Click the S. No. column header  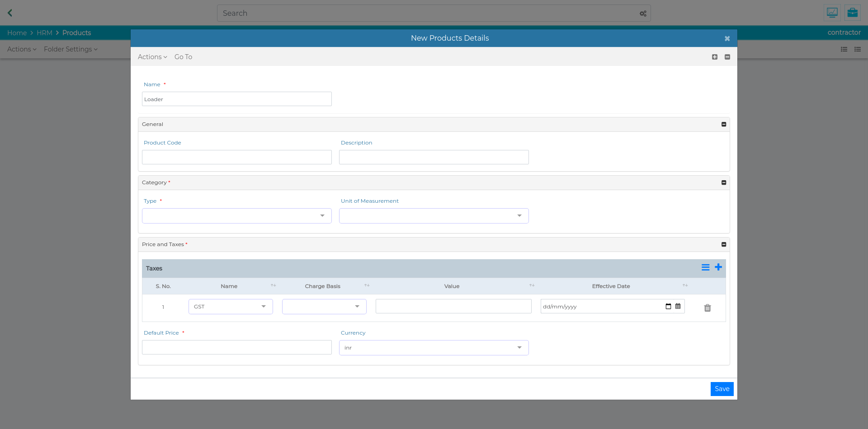point(163,286)
